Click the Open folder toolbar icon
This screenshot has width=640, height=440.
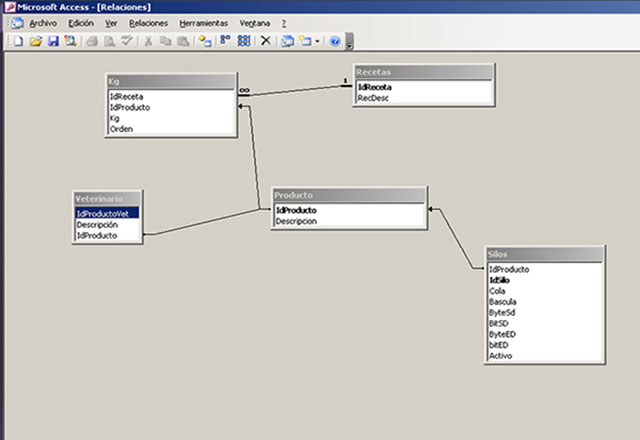point(36,41)
